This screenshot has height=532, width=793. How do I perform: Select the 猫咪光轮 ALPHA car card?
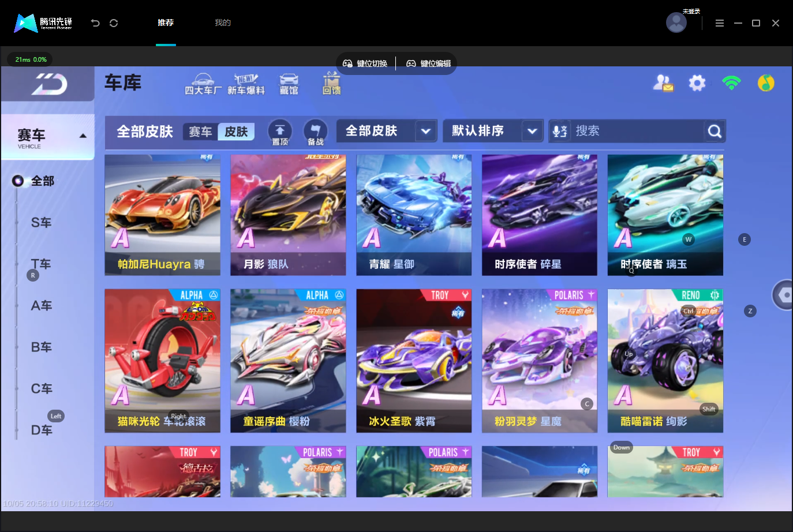coord(163,361)
